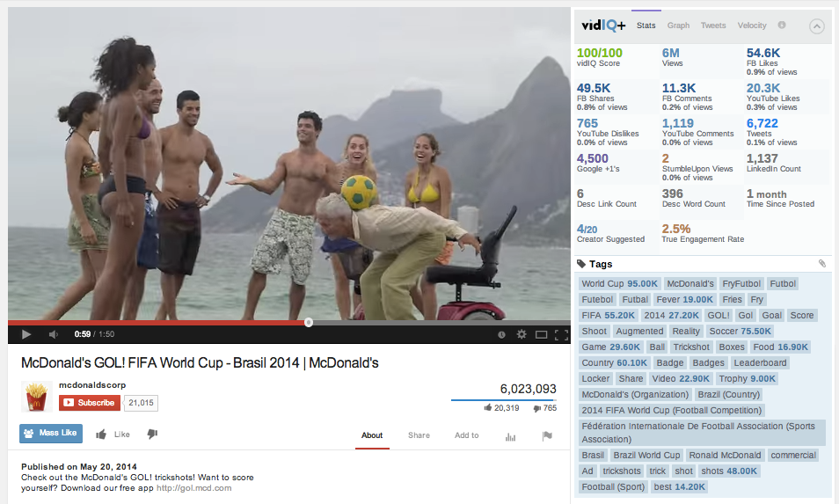Click the Soccer 75.50K tag
The height and width of the screenshot is (504, 839).
[740, 332]
